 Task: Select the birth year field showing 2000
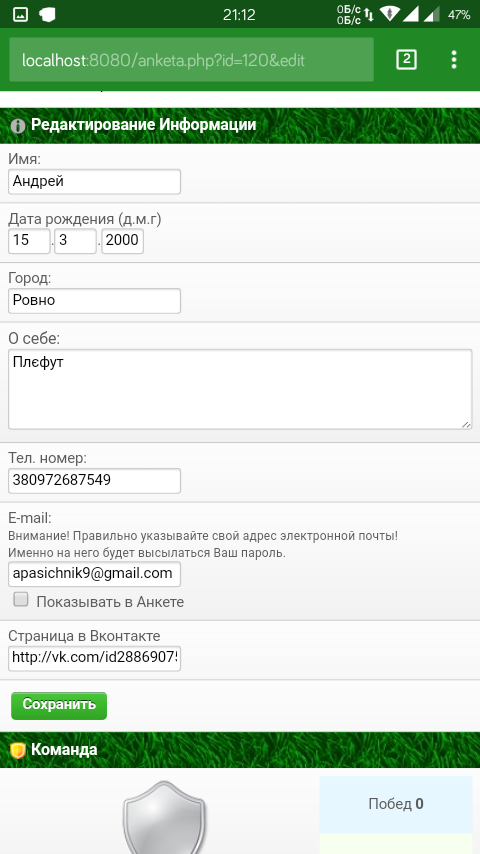[x=122, y=241]
